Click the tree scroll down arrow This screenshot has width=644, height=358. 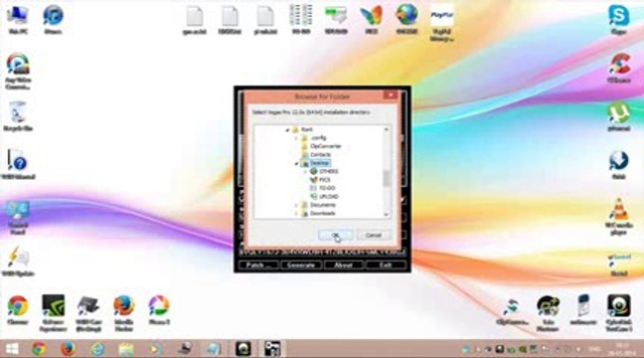click(x=386, y=215)
